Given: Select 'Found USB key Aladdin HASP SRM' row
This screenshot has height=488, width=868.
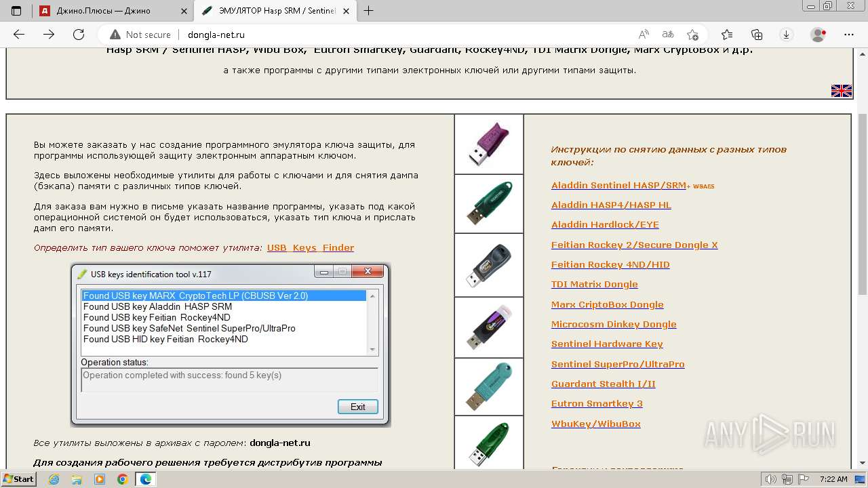Looking at the screenshot, I should [x=224, y=306].
